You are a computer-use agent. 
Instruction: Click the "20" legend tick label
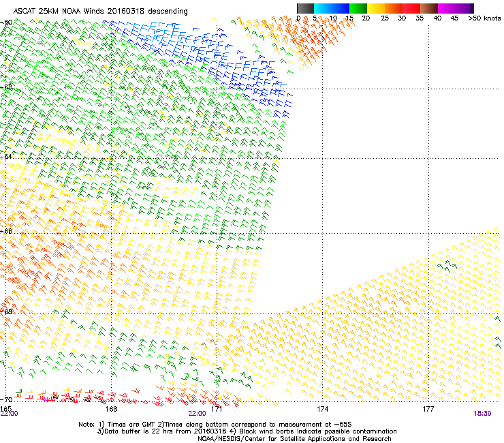[366, 18]
